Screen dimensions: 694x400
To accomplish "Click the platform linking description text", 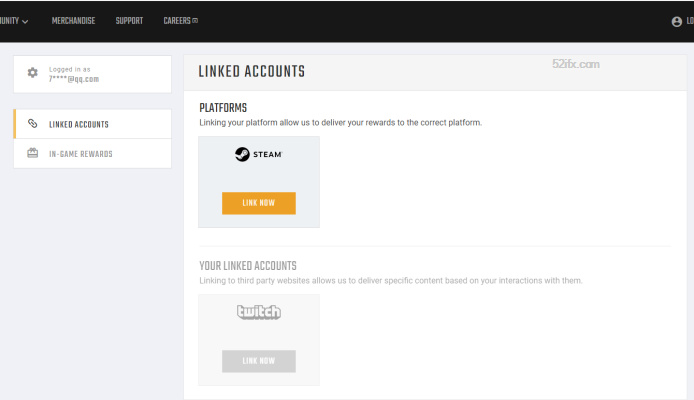I will pyautogui.click(x=340, y=123).
